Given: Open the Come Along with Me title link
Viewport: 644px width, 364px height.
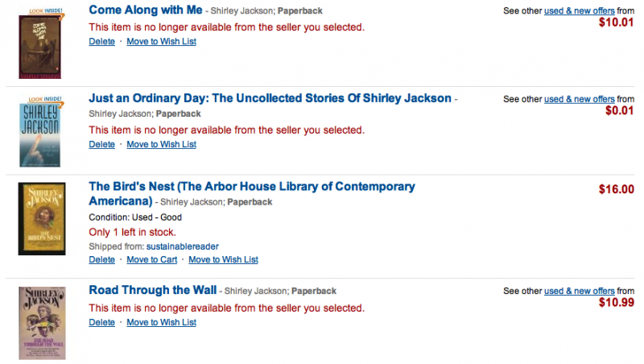Looking at the screenshot, I should [145, 10].
